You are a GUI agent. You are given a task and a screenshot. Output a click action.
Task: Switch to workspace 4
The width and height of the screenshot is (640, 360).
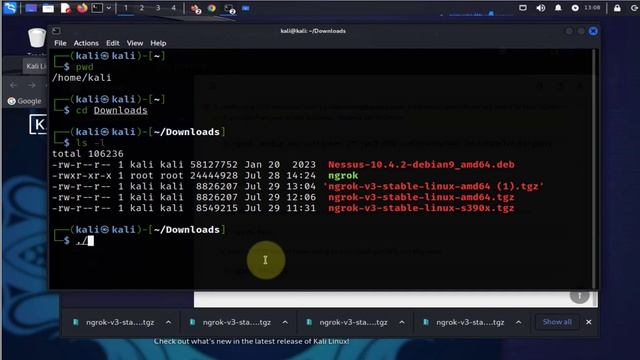pyautogui.click(x=173, y=8)
